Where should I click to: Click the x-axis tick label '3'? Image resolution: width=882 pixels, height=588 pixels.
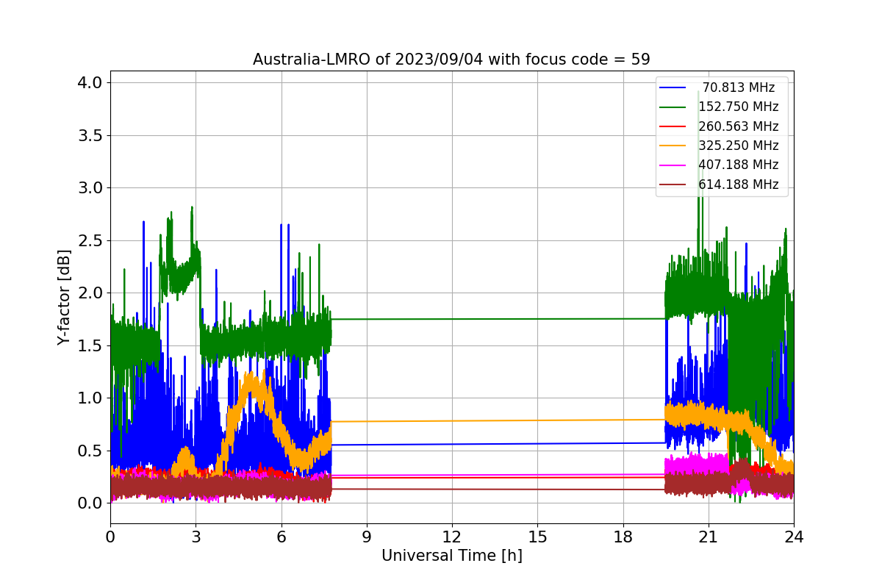point(196,537)
